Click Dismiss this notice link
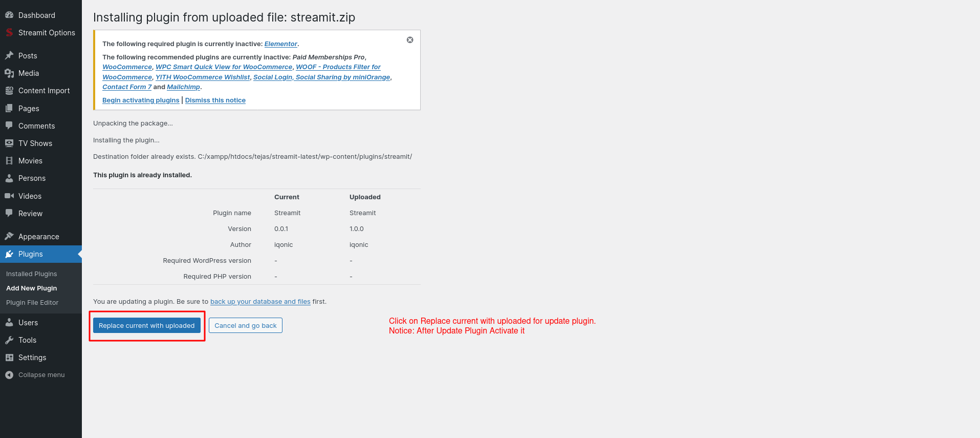The height and width of the screenshot is (438, 980). [x=215, y=100]
